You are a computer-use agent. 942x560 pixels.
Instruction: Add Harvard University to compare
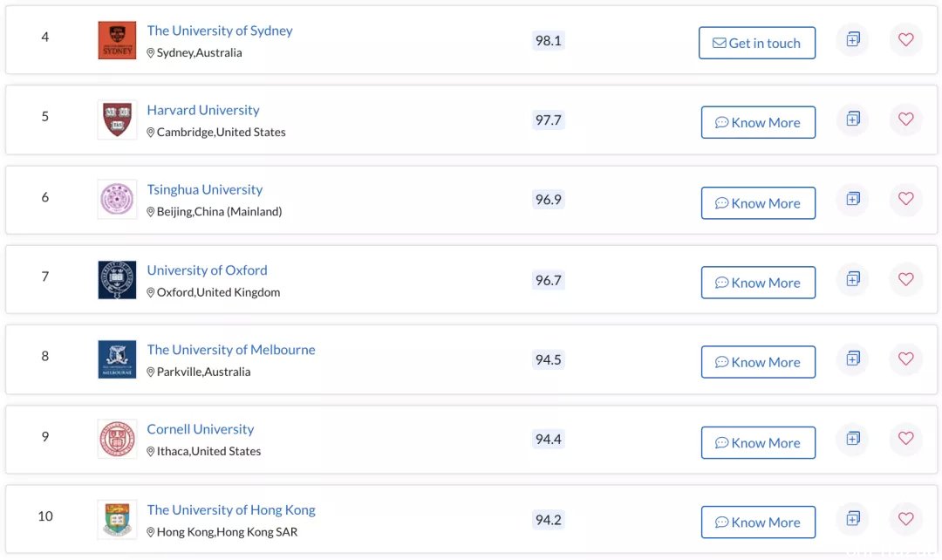(852, 119)
